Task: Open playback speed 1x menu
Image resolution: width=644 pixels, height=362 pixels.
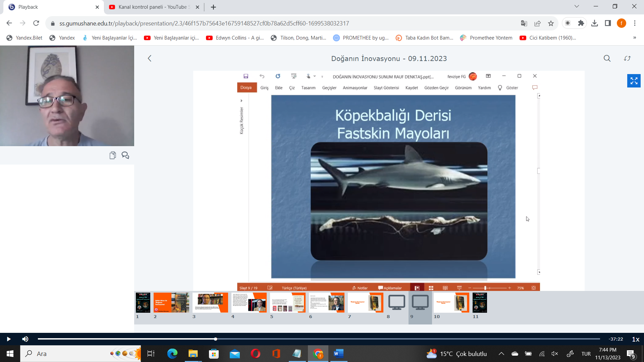Action: (x=635, y=339)
